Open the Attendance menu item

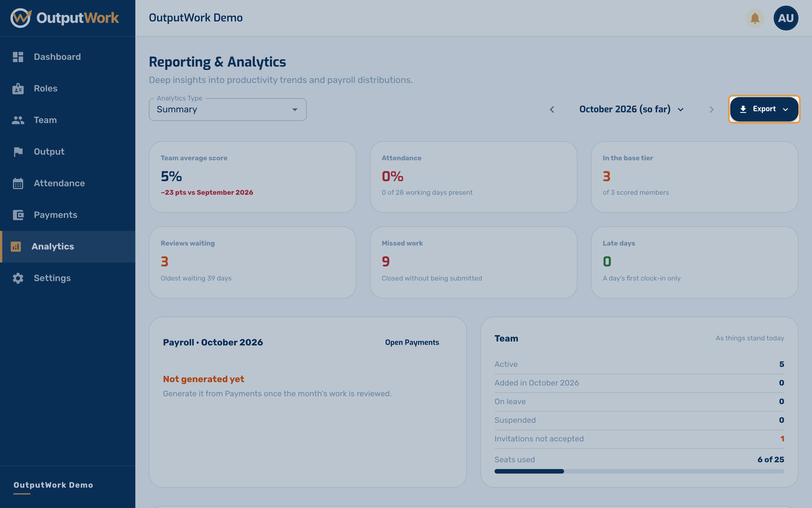[x=67, y=183]
